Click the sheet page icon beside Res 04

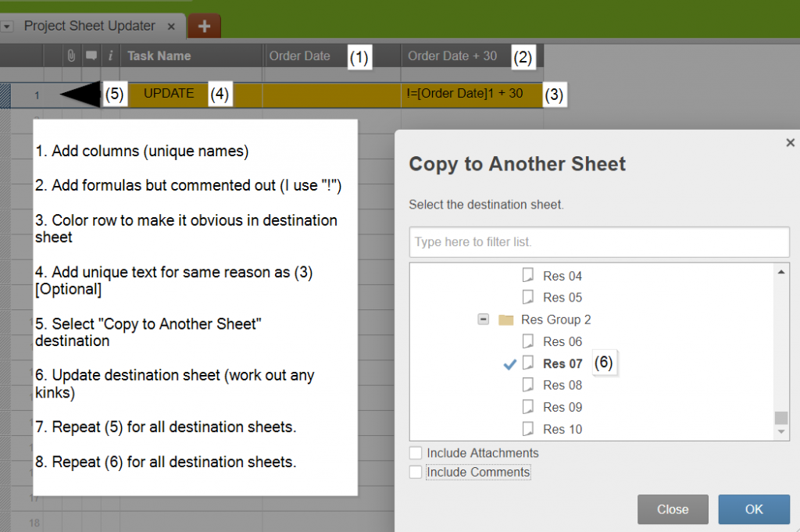click(528, 275)
